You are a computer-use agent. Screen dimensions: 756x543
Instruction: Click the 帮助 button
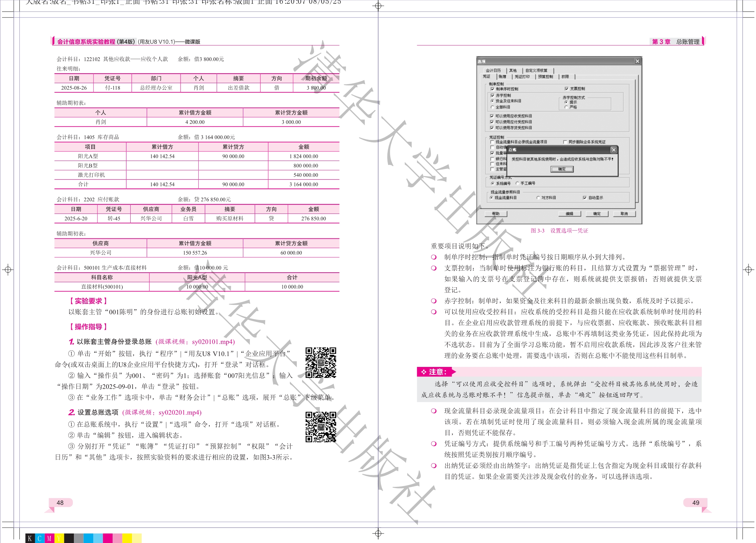pos(496,214)
